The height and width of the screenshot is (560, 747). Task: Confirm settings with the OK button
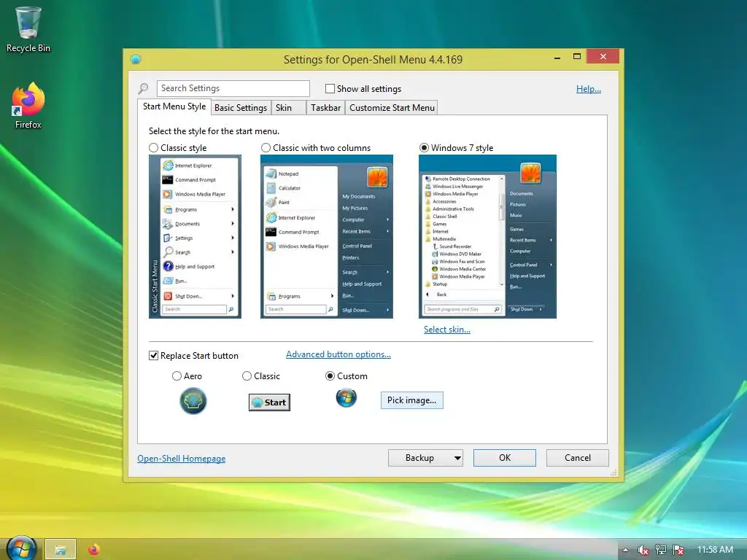pos(505,458)
